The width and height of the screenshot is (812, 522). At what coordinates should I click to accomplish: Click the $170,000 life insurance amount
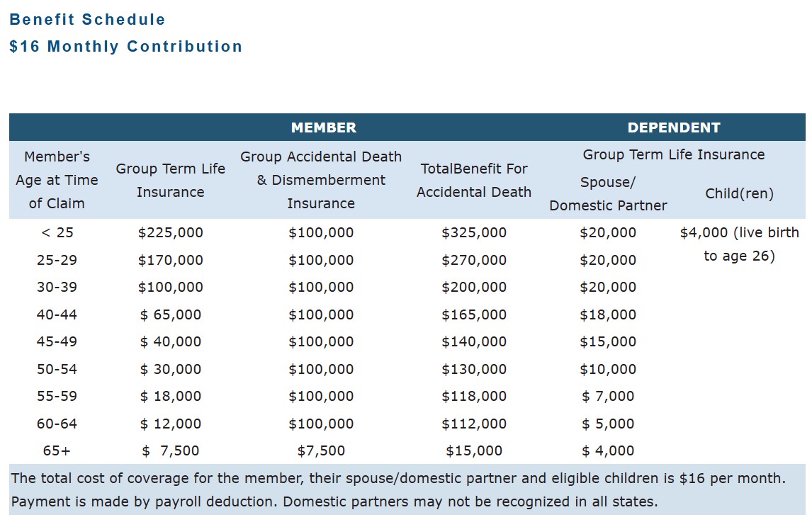coord(170,261)
